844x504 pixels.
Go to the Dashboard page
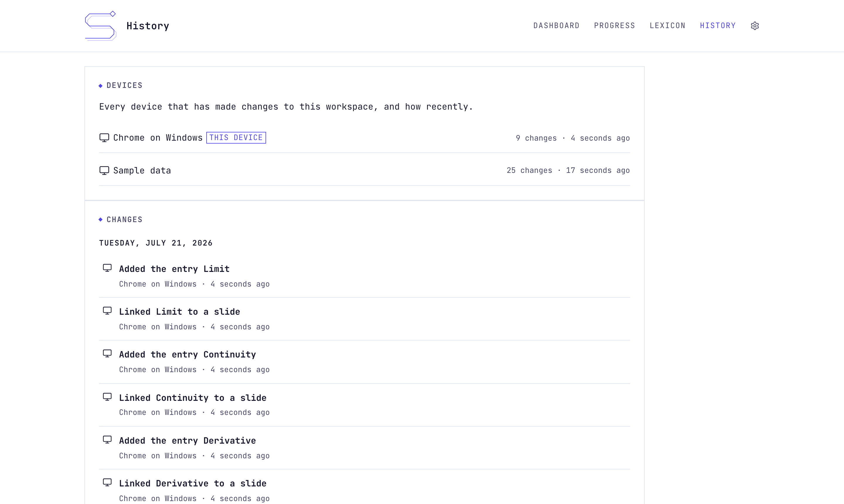556,26
